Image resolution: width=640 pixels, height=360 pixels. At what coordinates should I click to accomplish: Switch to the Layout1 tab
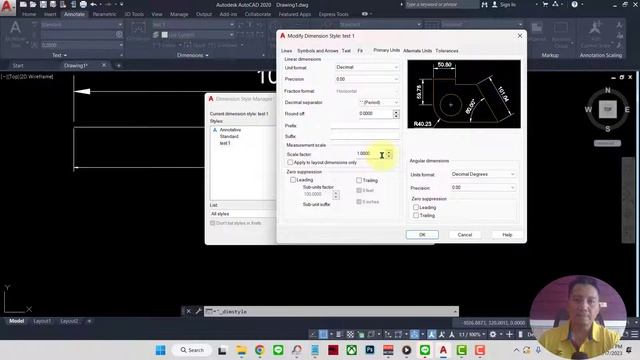tap(42, 321)
